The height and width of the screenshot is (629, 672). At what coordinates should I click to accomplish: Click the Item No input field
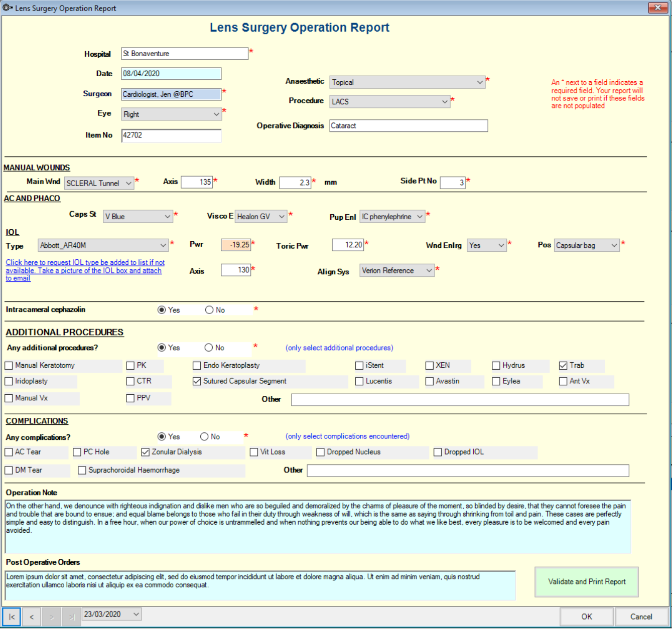(x=171, y=135)
